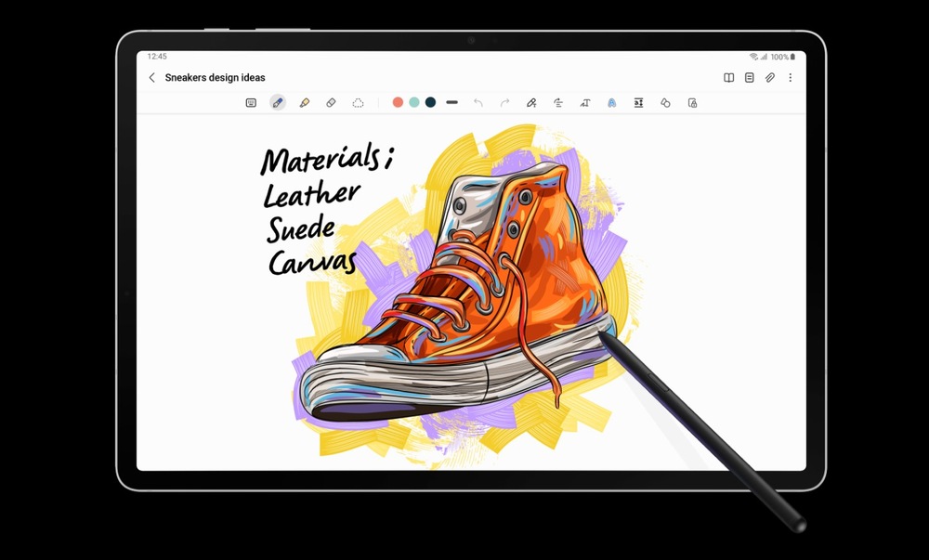Select the Highlighter tool
Viewport: 929px width, 560px height.
pos(304,102)
